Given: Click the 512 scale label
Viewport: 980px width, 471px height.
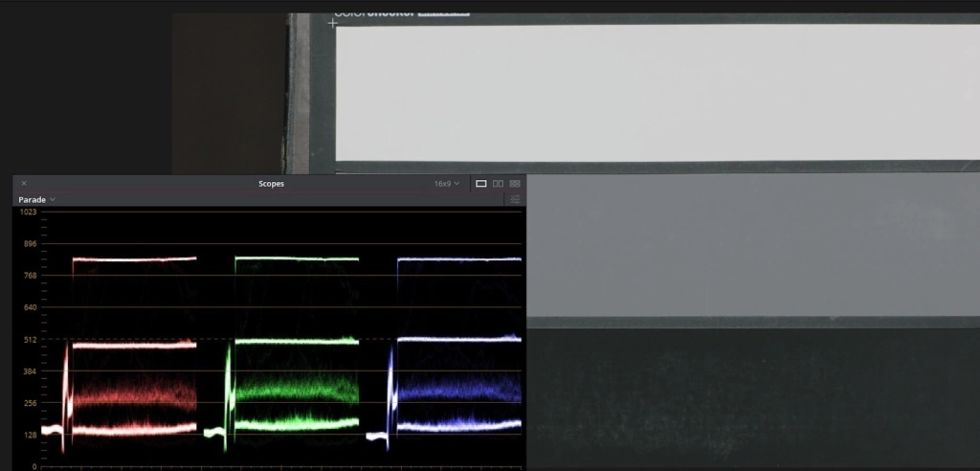Looking at the screenshot, I should 28,340.
